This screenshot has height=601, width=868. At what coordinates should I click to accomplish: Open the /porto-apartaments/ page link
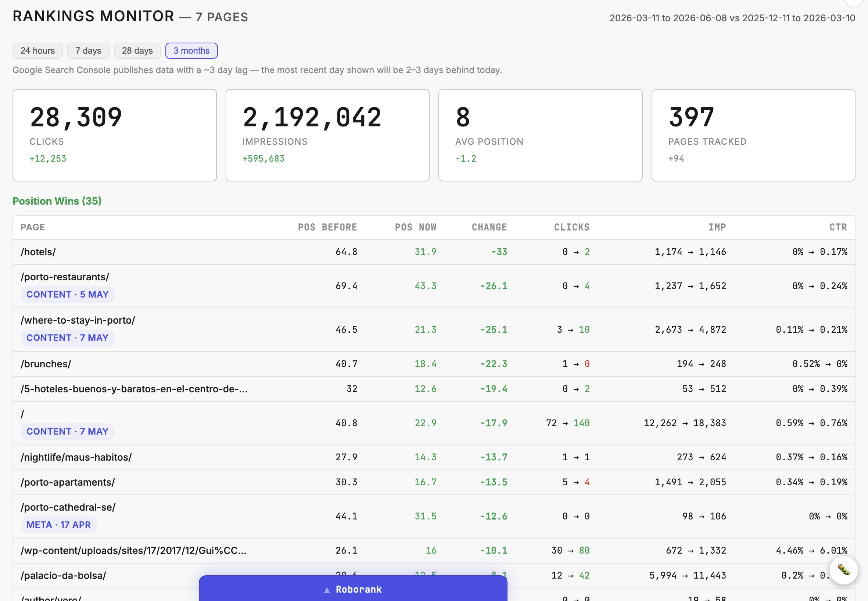(x=68, y=482)
